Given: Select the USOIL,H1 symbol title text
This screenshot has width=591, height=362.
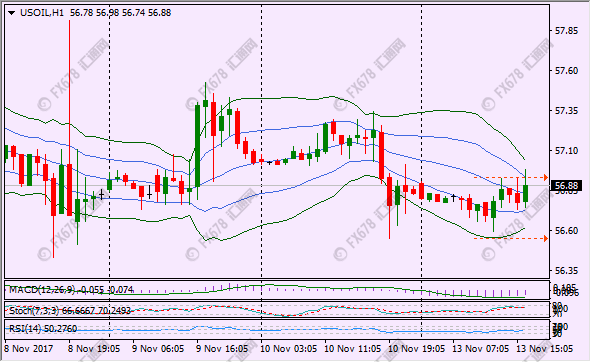Looking at the screenshot, I should [x=42, y=13].
